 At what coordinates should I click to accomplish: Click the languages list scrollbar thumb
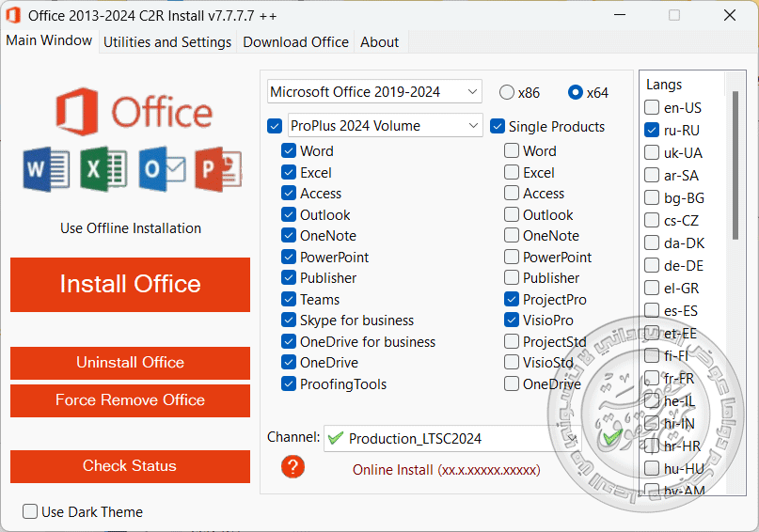[x=735, y=165]
